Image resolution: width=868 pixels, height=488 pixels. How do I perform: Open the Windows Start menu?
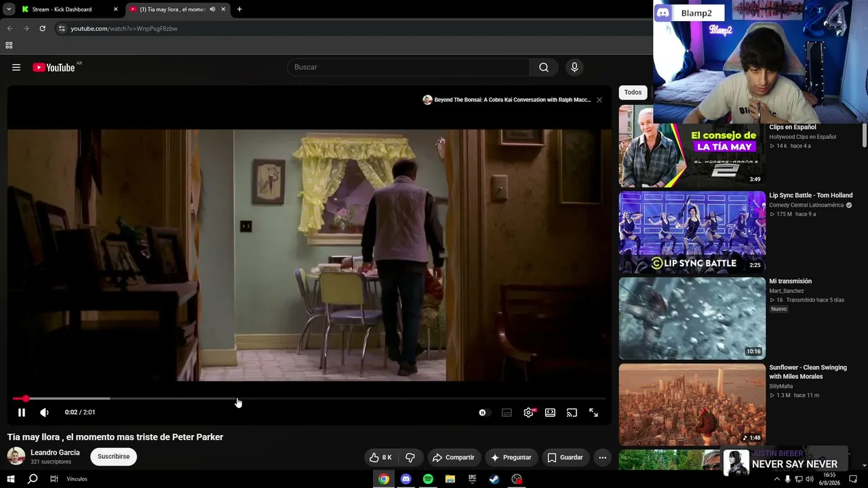(x=11, y=479)
